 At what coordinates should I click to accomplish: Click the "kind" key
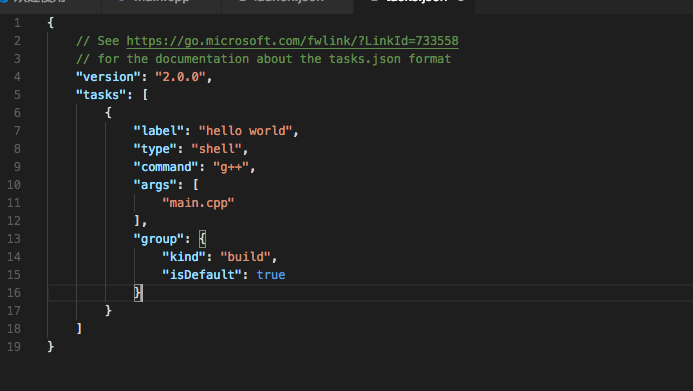pyautogui.click(x=184, y=257)
